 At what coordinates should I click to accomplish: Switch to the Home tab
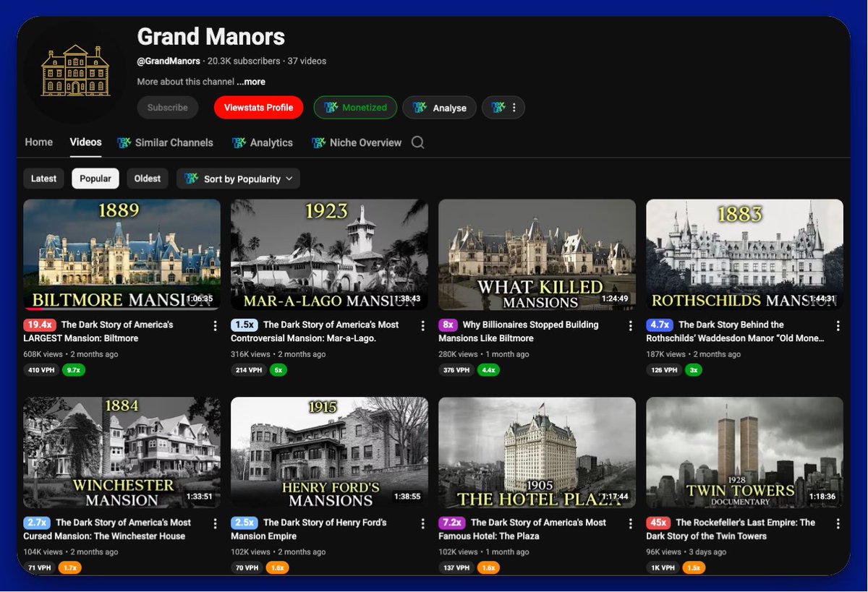[x=39, y=142]
